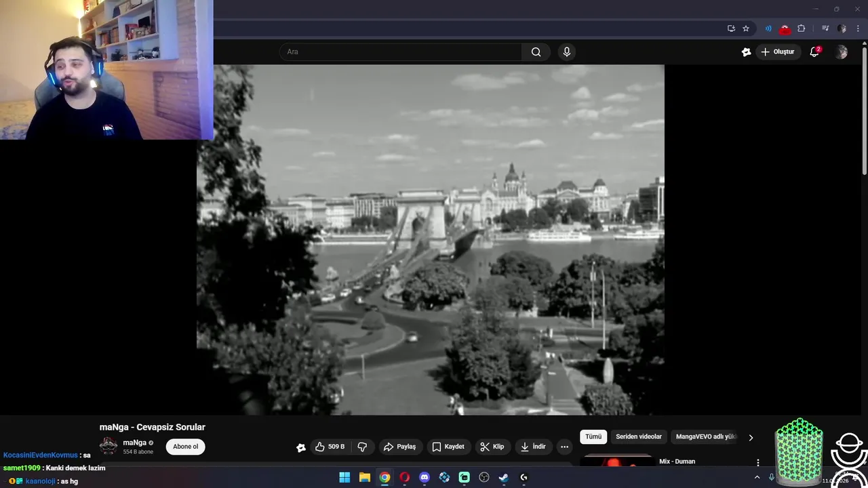The width and height of the screenshot is (868, 488).
Task: Save the video with Kaydet
Action: coord(448,447)
